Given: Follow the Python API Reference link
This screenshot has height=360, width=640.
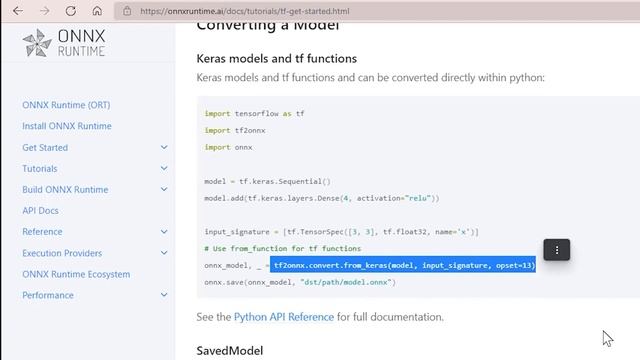Looking at the screenshot, I should [284, 317].
